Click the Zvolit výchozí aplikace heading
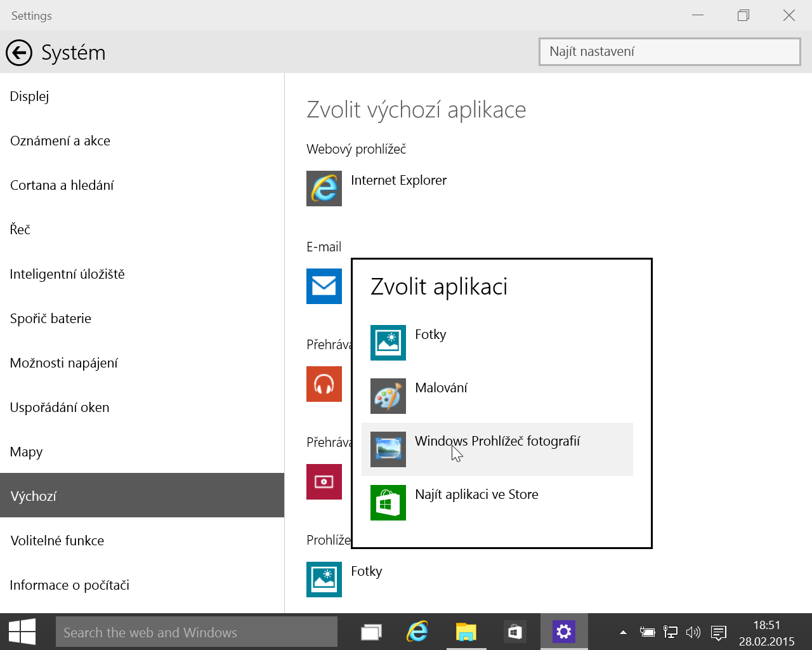 416,110
